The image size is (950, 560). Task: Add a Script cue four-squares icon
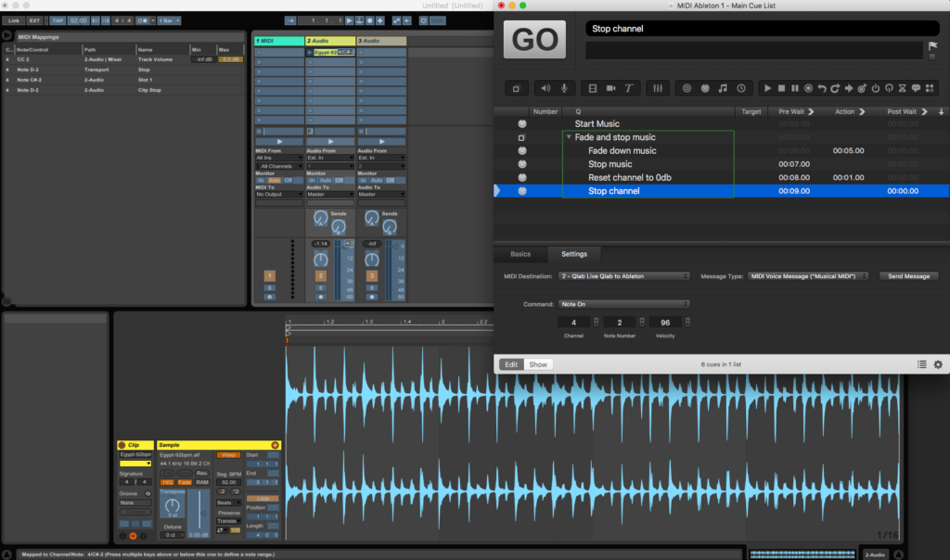click(x=930, y=88)
